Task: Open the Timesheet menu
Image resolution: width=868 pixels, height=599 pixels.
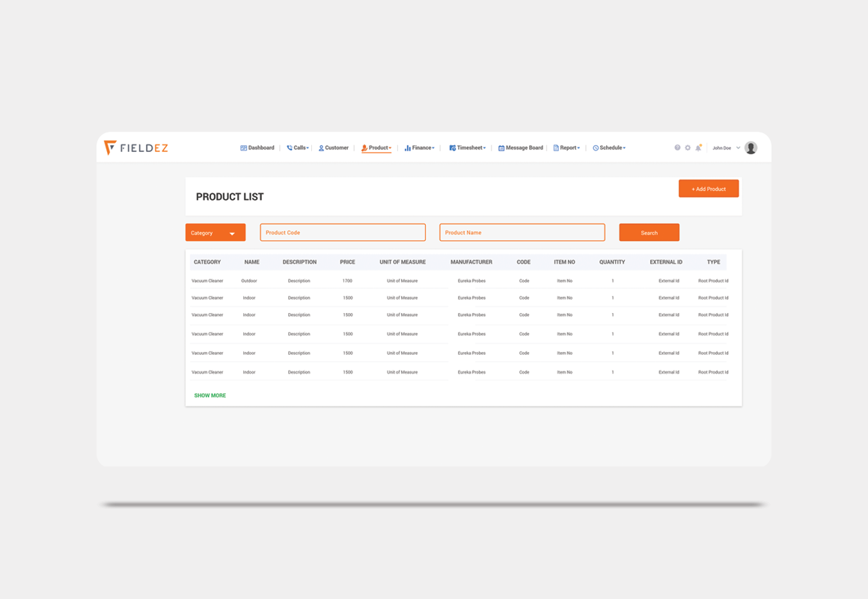Action: click(468, 148)
